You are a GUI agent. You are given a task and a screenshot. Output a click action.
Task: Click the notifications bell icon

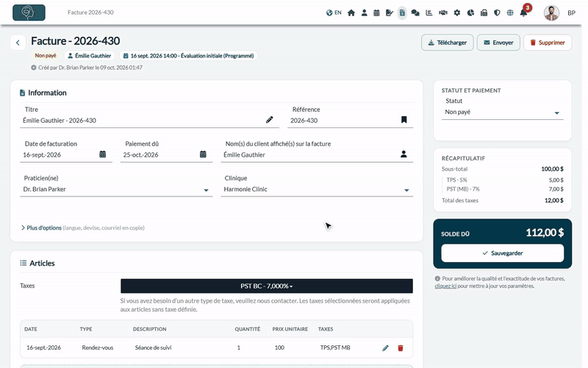[523, 13]
